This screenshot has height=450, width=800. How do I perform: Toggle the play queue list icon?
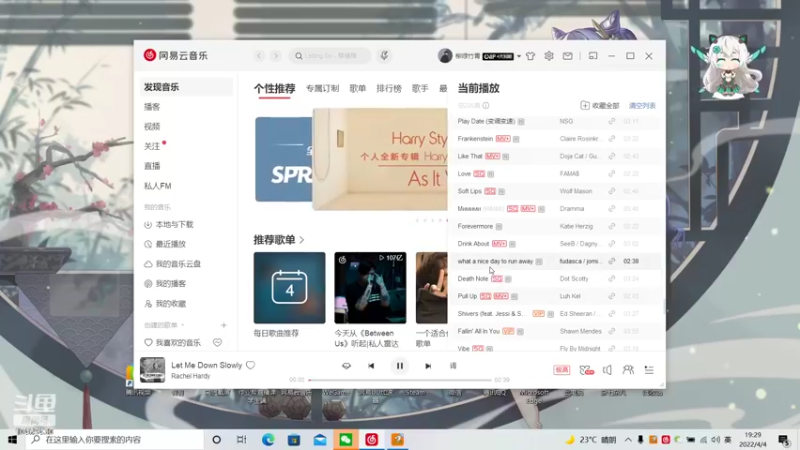point(649,370)
